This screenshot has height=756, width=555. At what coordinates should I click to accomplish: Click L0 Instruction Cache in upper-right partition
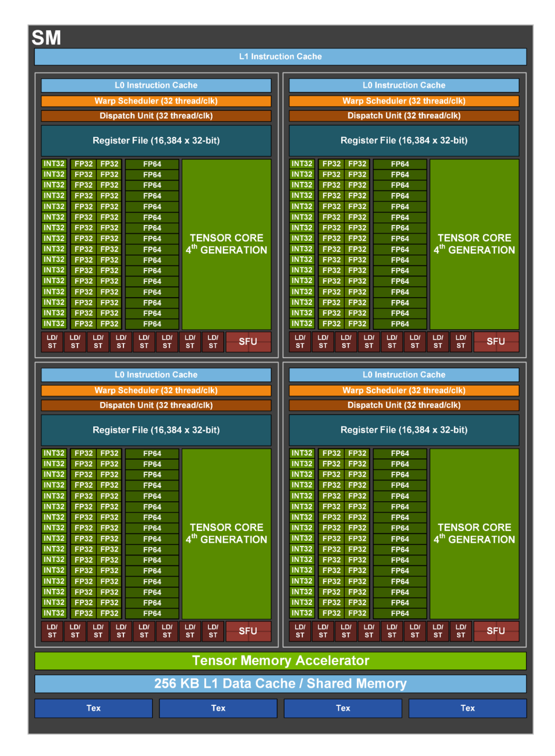tap(404, 85)
